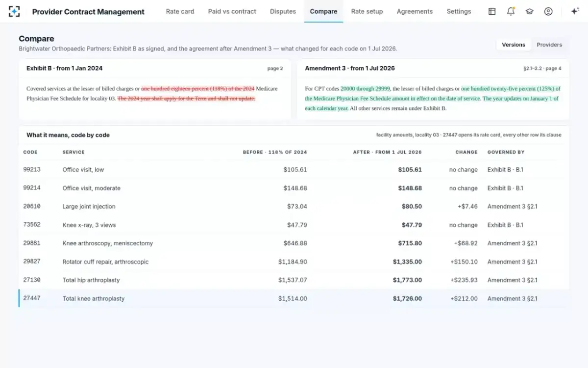Click the Amendment 3 · from 1 Jul 2026 heading
Viewport: 588px width, 368px height.
click(x=349, y=68)
